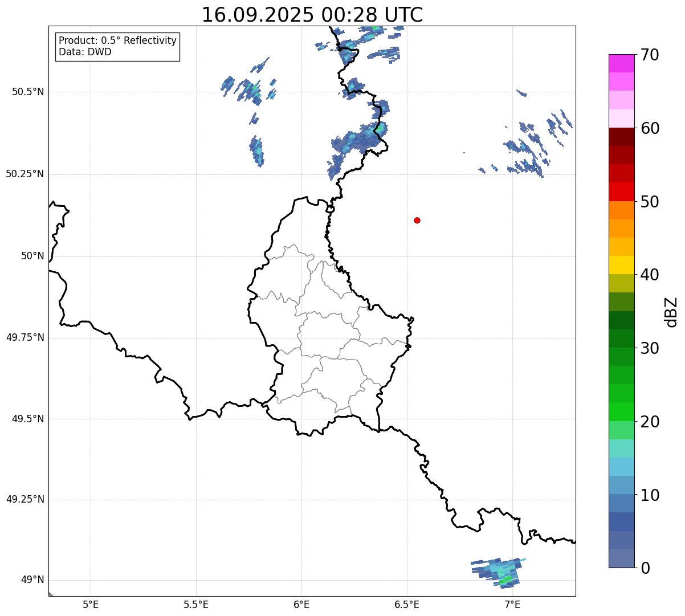Click the 50.5°N latitude label
This screenshot has height=616, width=685.
(x=28, y=92)
